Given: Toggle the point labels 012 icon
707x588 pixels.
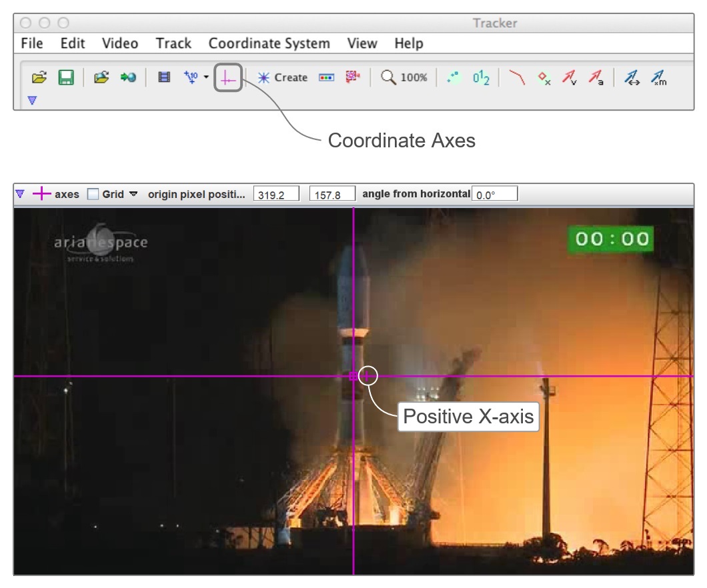Looking at the screenshot, I should 481,77.
